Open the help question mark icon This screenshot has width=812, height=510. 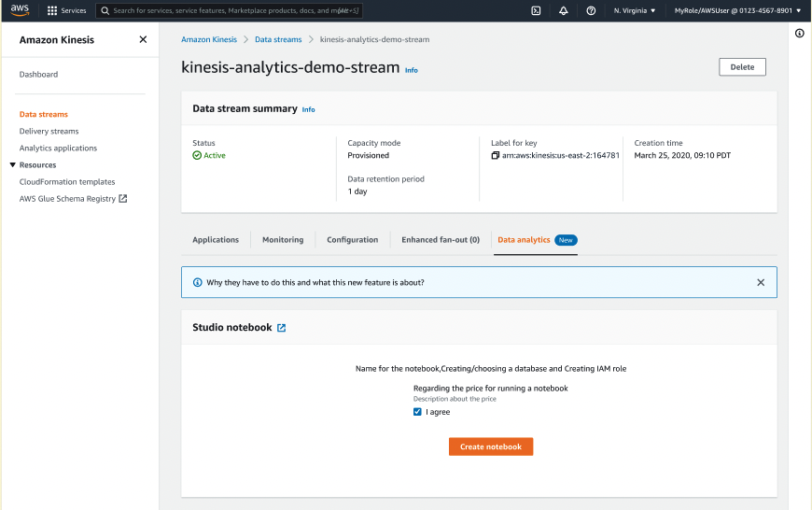coord(591,10)
